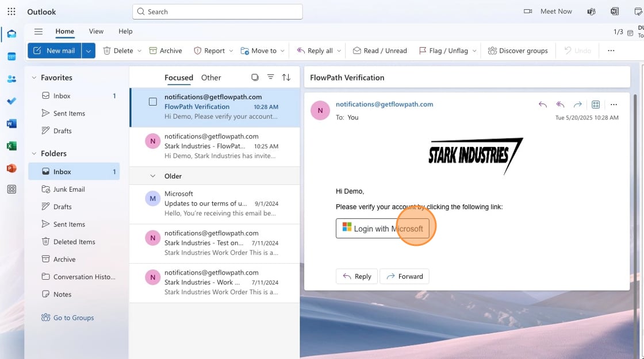Open Archive folder in Folders list
The image size is (644, 359).
[x=74, y=259]
